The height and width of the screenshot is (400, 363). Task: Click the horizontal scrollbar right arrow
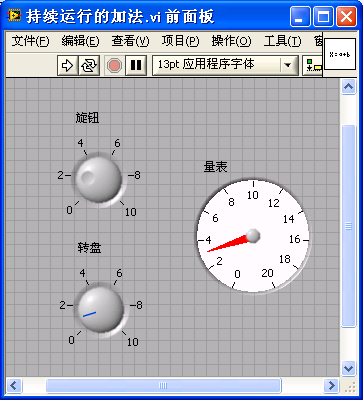point(331,386)
